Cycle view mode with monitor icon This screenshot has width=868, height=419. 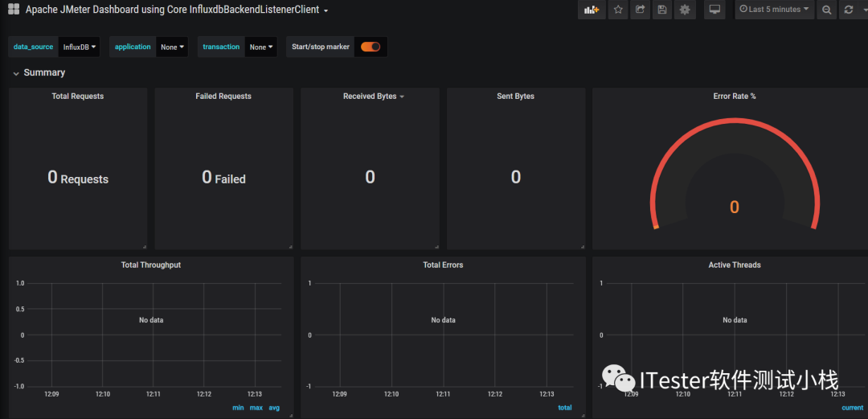(714, 10)
